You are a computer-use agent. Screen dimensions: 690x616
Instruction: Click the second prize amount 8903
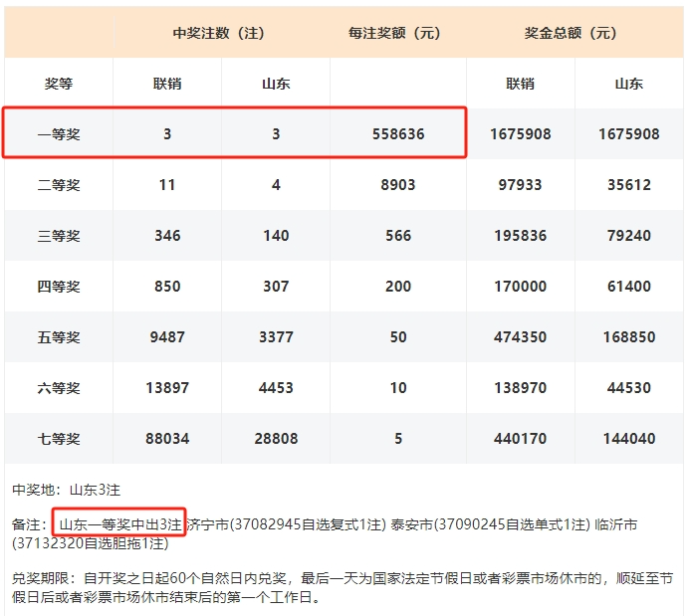point(398,185)
